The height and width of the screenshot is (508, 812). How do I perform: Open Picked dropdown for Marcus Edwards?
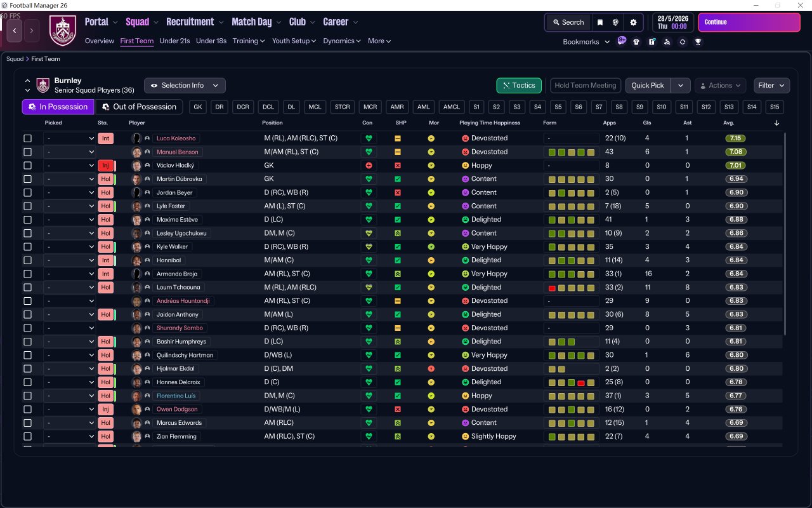pyautogui.click(x=70, y=423)
